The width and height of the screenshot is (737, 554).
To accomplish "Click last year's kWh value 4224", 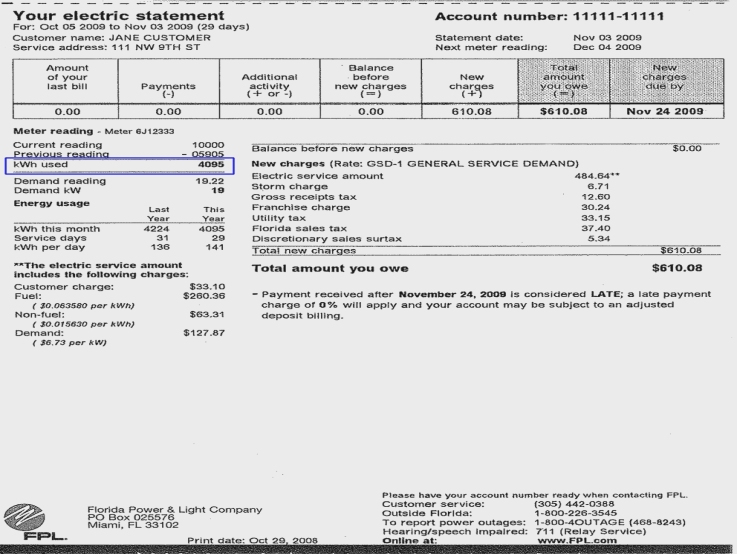I will (157, 229).
